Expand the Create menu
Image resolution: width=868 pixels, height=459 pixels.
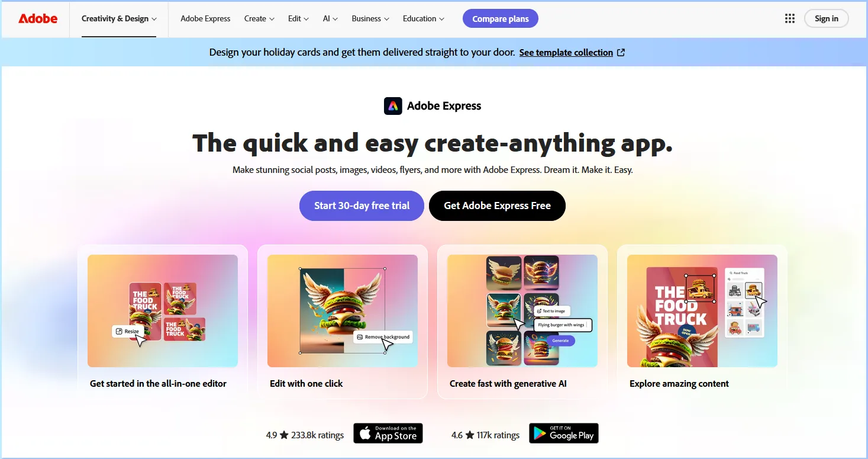click(259, 18)
